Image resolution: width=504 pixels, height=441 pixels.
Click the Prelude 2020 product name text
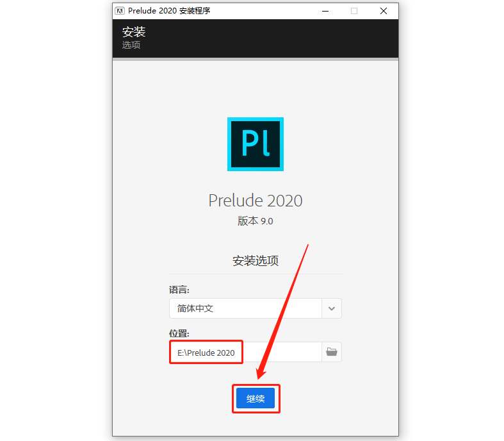click(x=256, y=201)
